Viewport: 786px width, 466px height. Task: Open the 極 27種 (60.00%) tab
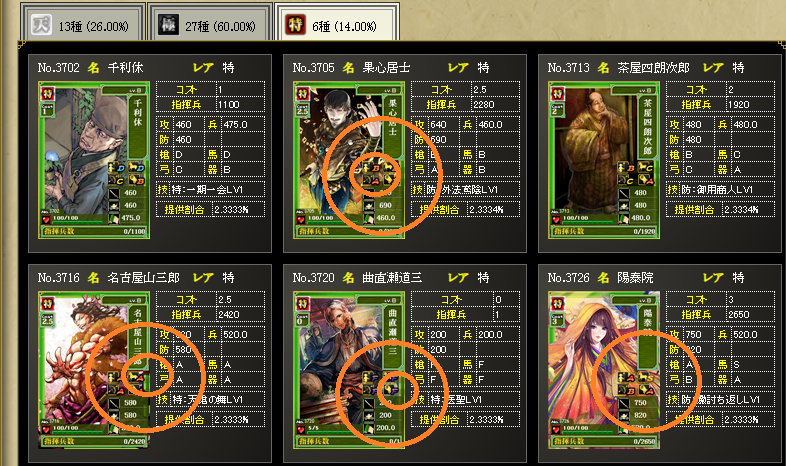tap(210, 25)
